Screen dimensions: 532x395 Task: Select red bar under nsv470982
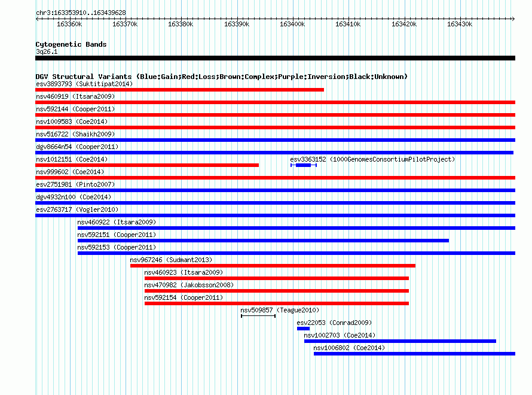tap(277, 291)
